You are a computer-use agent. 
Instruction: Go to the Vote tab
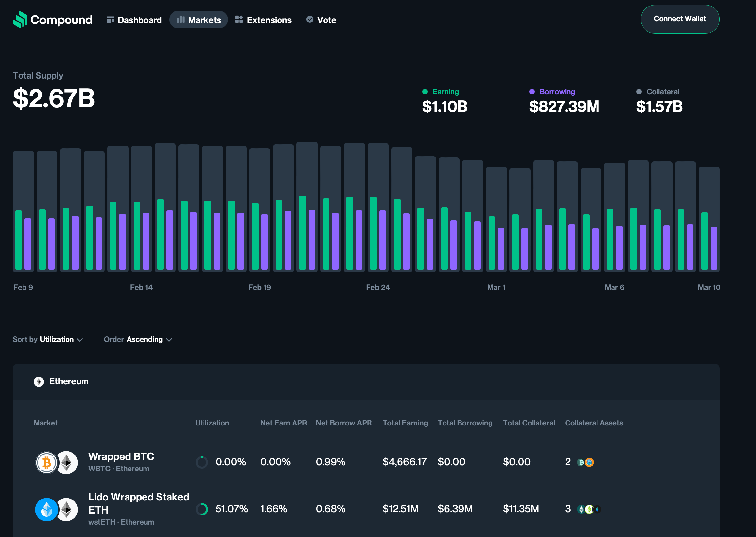(x=326, y=20)
